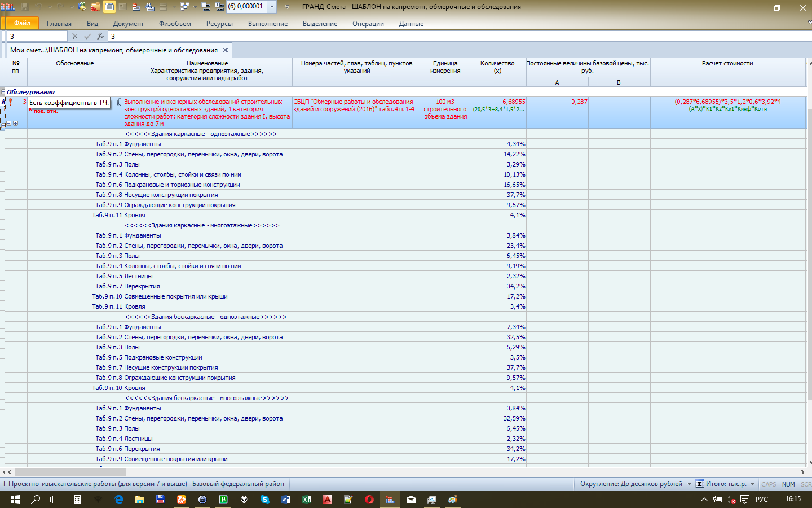Open Excel from the Windows taskbar
The height and width of the screenshot is (508, 812).
(307, 500)
